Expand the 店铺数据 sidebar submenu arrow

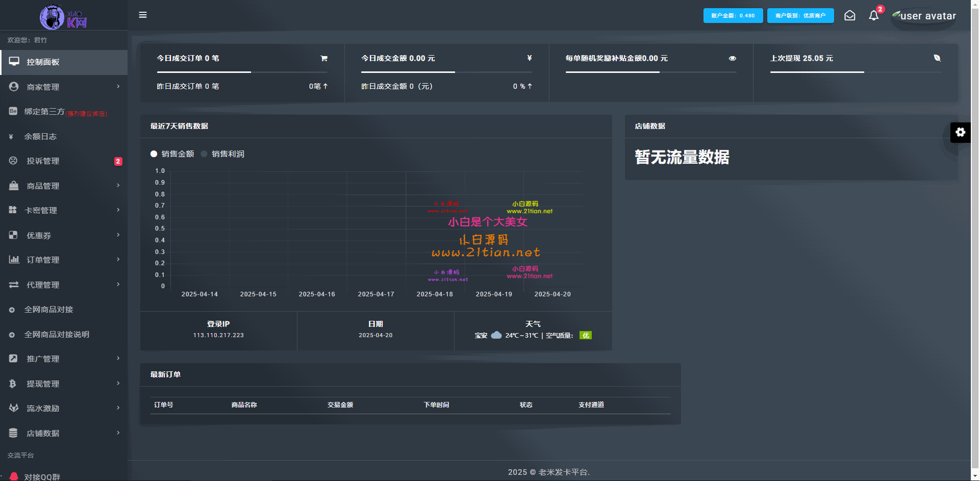point(118,433)
